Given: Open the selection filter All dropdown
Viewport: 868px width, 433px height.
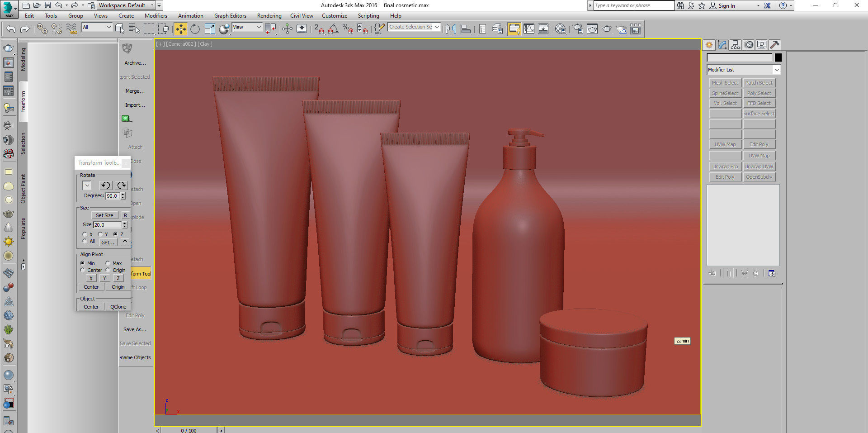Looking at the screenshot, I should click(97, 27).
